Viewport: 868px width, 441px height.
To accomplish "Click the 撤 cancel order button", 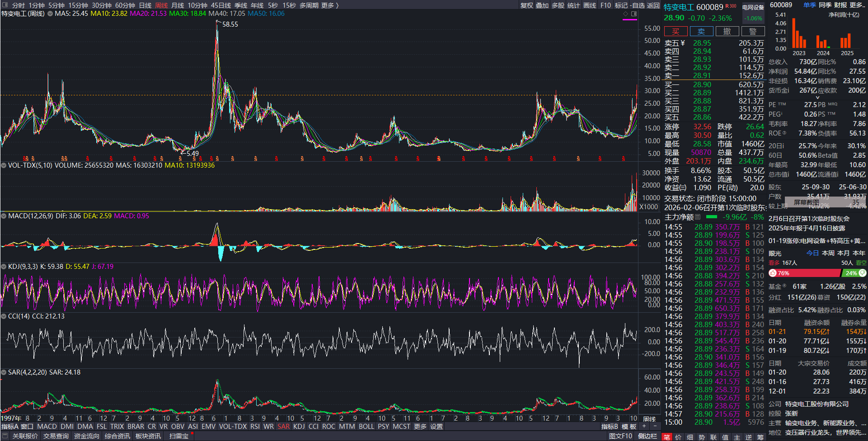I will click(x=727, y=31).
